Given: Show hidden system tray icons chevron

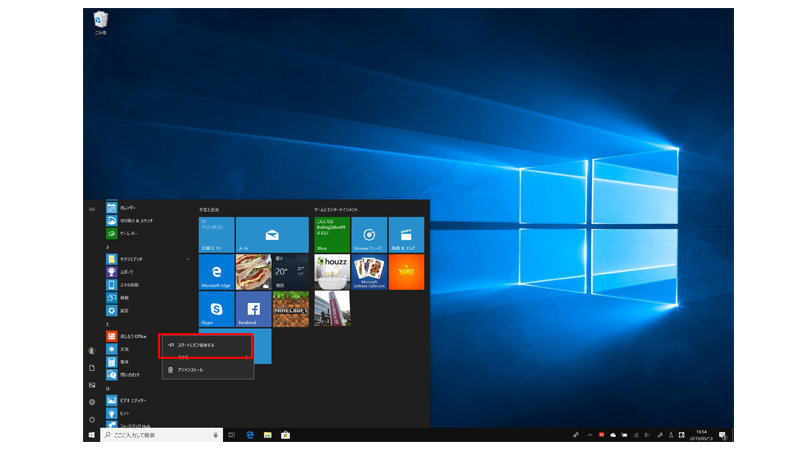Looking at the screenshot, I should click(x=590, y=435).
